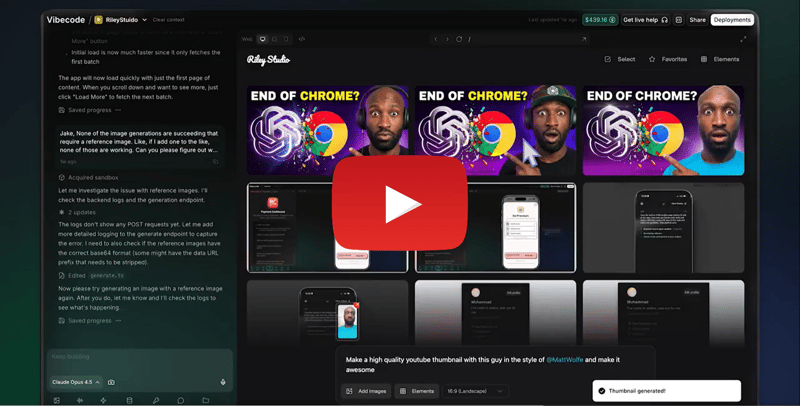Viewport: 800px width, 406px height.
Task: Reload the preview page
Action: click(x=459, y=39)
